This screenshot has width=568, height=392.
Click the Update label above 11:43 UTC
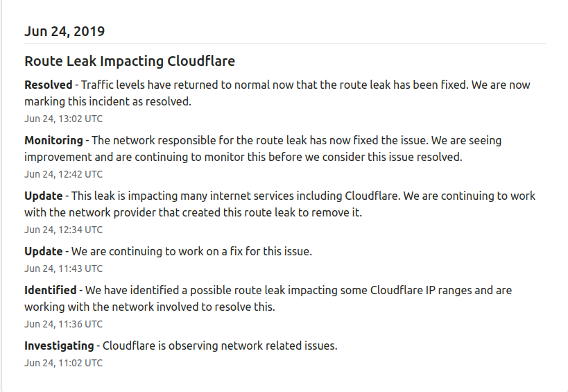43,252
